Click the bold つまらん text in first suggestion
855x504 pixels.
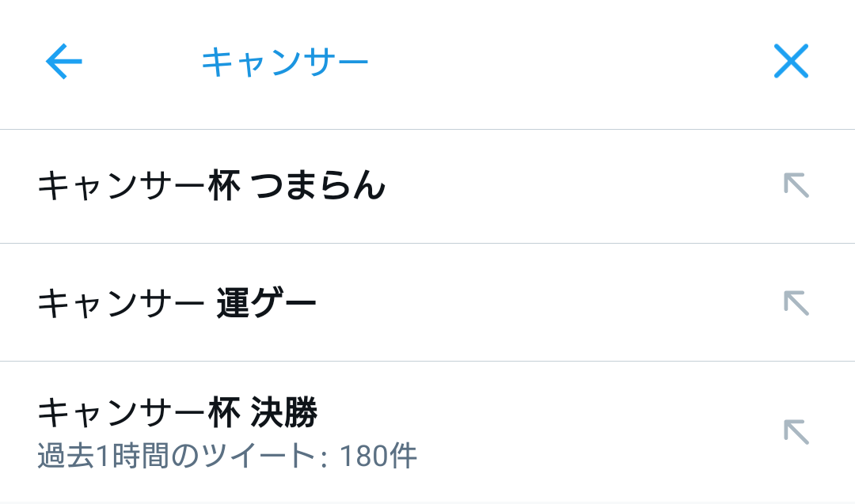coord(318,186)
